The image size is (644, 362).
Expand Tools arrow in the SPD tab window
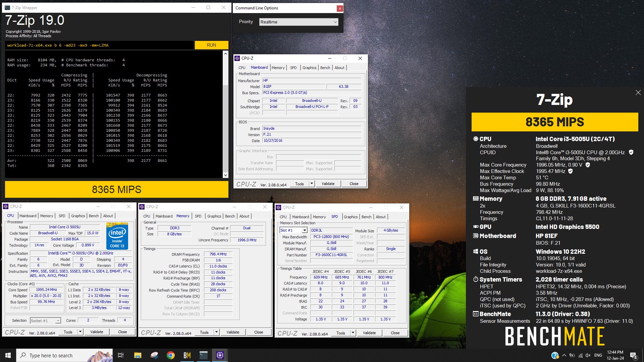click(x=353, y=333)
